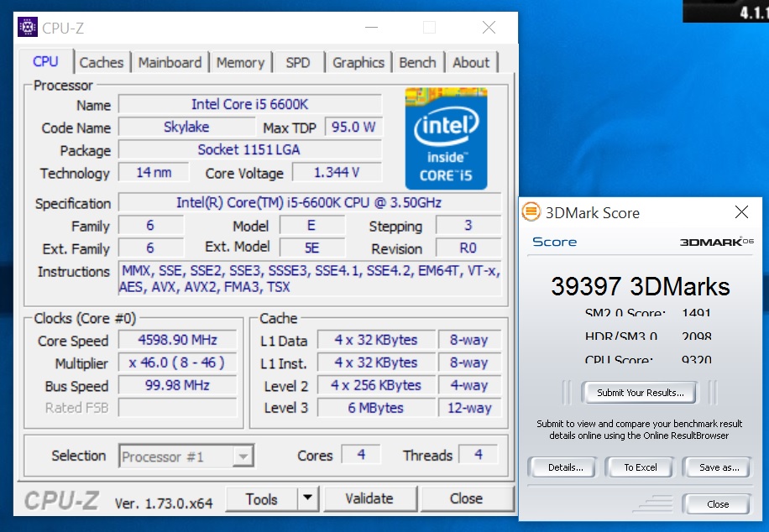
Task: Go to the SPD tab
Action: pos(298,63)
